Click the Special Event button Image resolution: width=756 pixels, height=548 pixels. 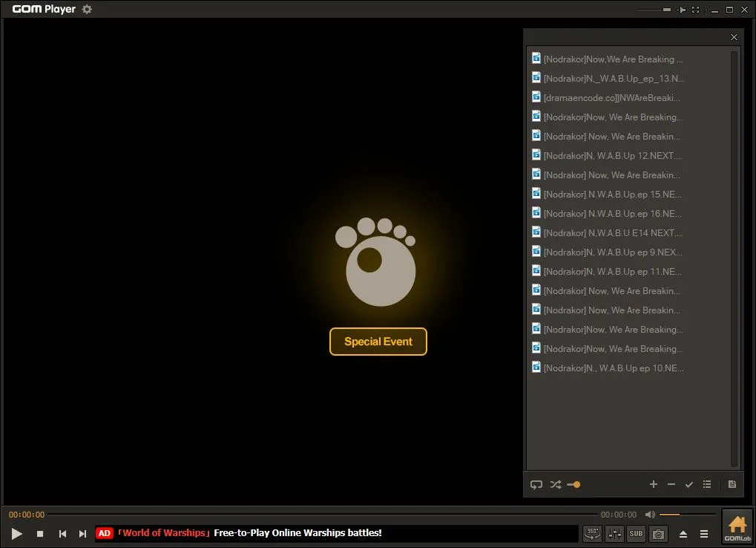(378, 342)
